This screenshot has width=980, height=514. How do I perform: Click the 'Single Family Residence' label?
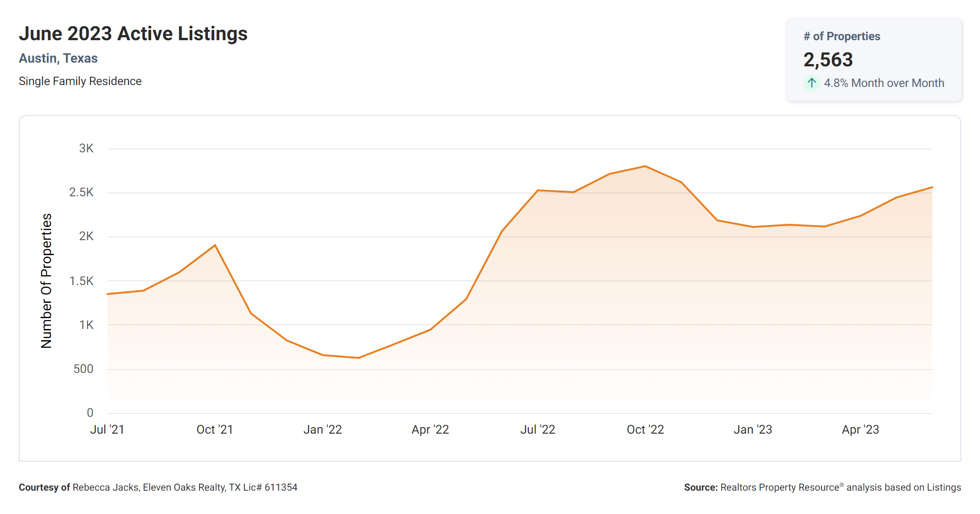(x=80, y=81)
